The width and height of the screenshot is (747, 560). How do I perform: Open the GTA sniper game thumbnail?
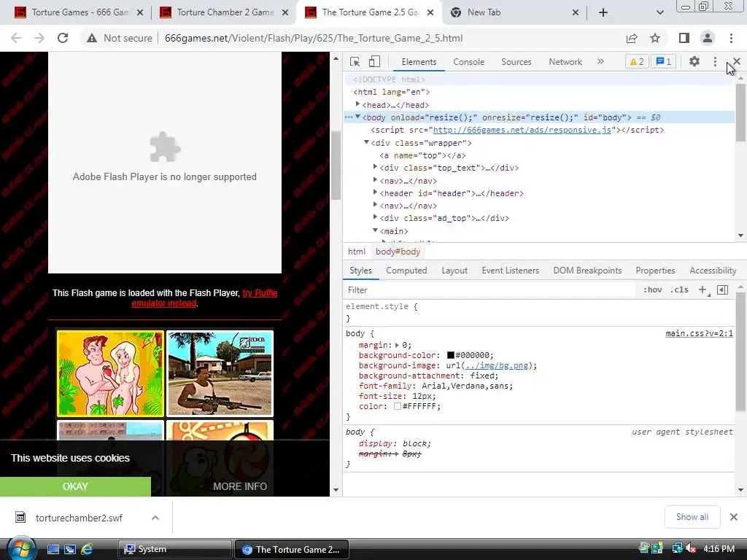tap(220, 373)
